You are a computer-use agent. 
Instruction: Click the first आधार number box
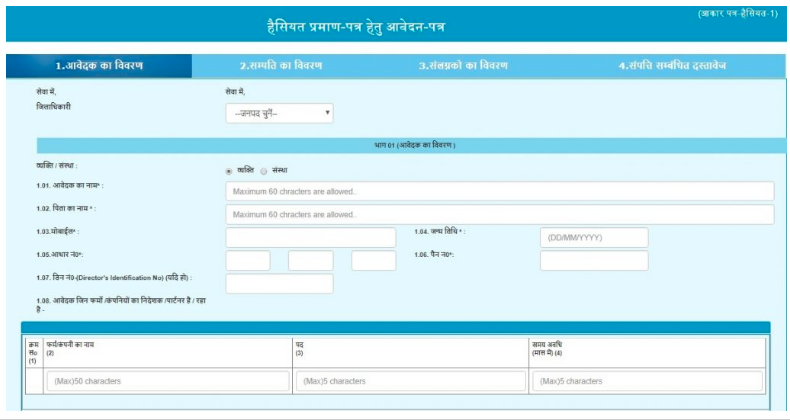pos(248,261)
